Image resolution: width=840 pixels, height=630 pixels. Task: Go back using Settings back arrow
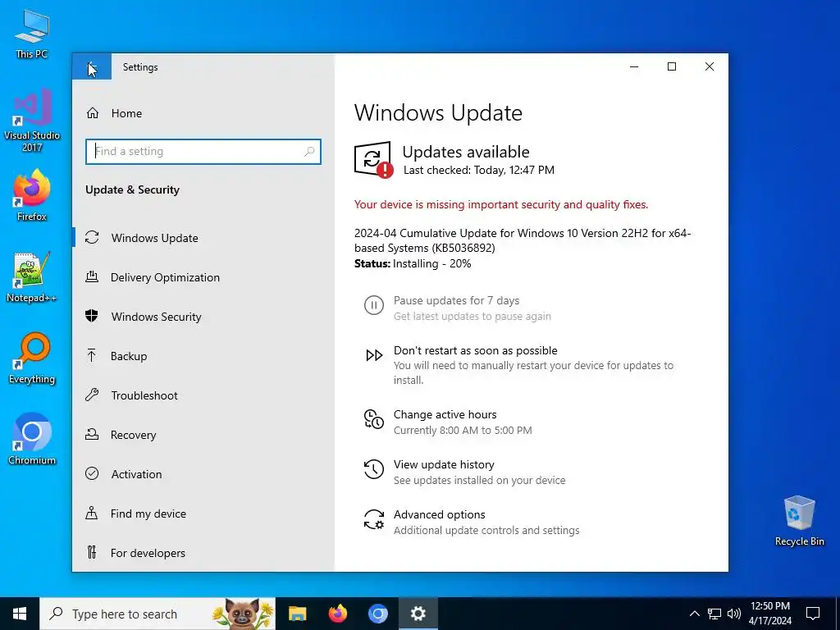[x=92, y=66]
